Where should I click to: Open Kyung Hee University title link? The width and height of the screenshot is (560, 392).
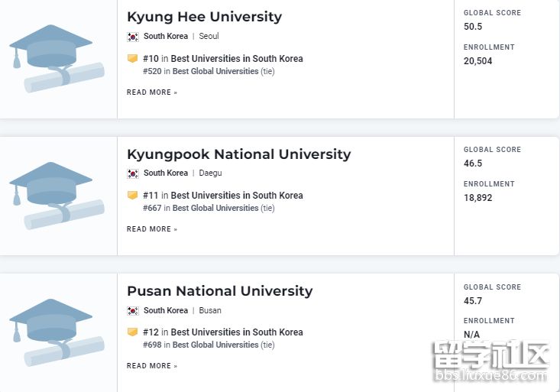point(204,17)
